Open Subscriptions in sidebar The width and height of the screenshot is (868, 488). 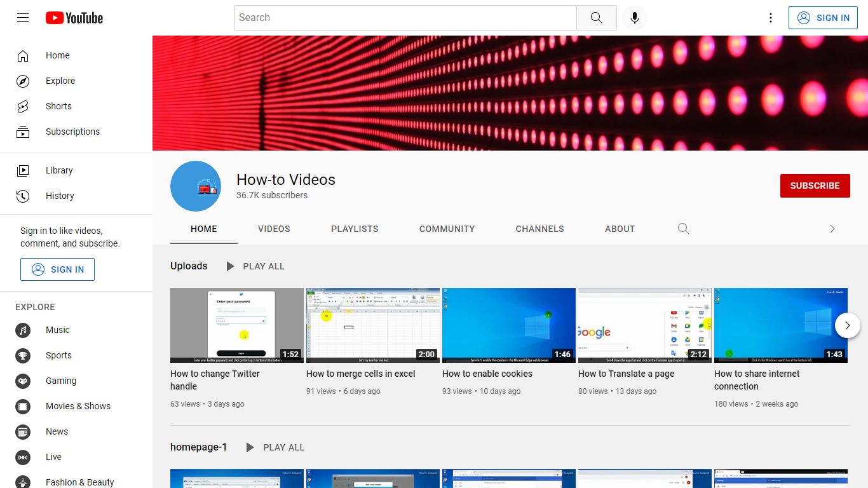76,132
